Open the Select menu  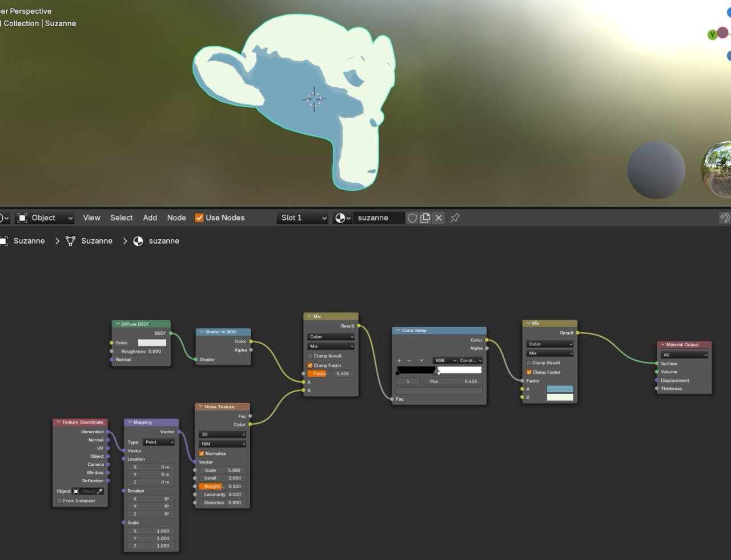tap(122, 217)
